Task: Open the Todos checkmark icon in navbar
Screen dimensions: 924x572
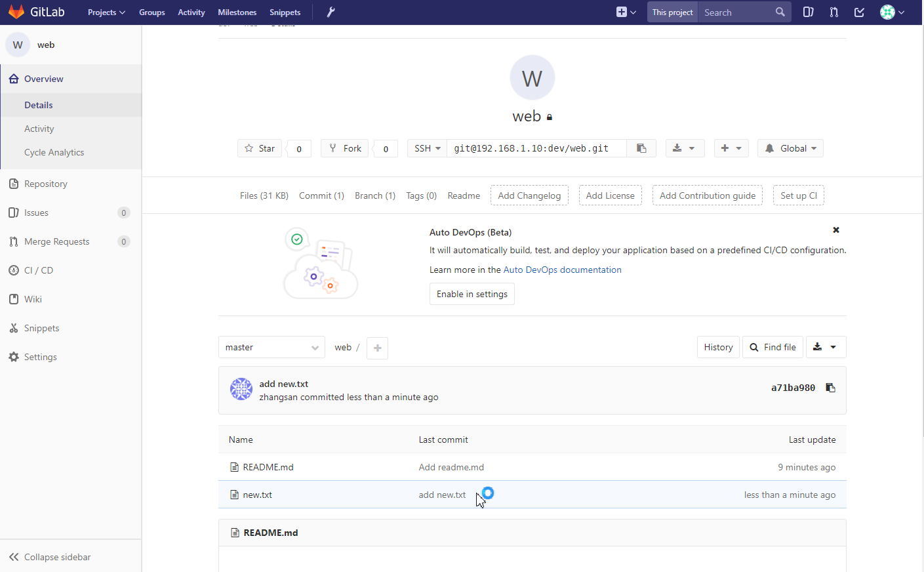Action: point(859,12)
